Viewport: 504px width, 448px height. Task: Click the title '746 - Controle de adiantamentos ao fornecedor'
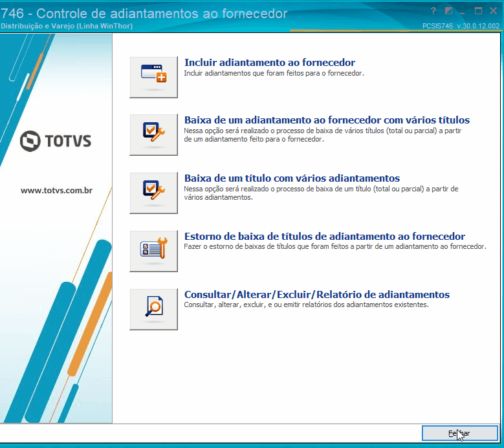(x=144, y=14)
